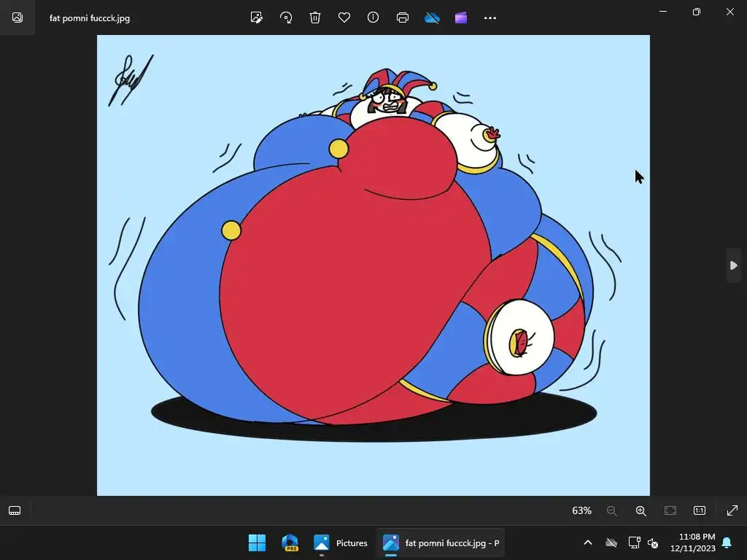Select fat pomni fuccck.jpg taskbar window
The width and height of the screenshot is (747, 560).
(441, 542)
